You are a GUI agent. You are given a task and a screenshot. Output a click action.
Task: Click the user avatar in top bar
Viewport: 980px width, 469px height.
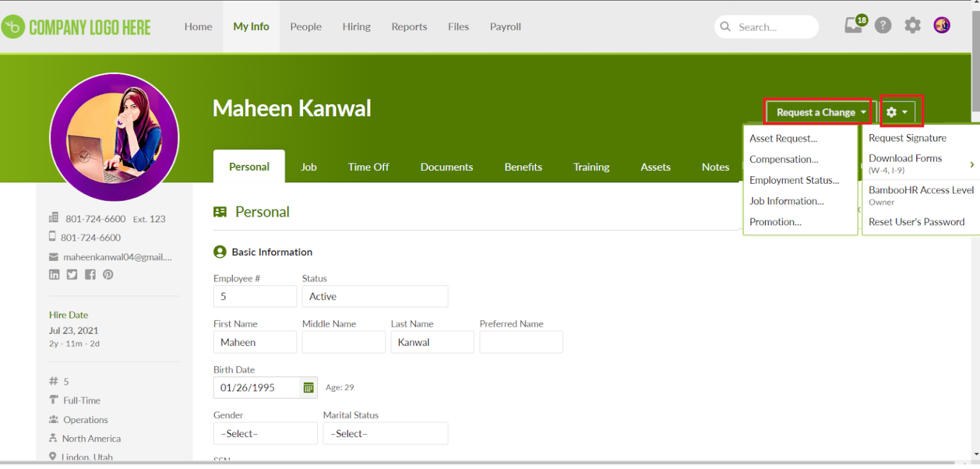point(942,26)
